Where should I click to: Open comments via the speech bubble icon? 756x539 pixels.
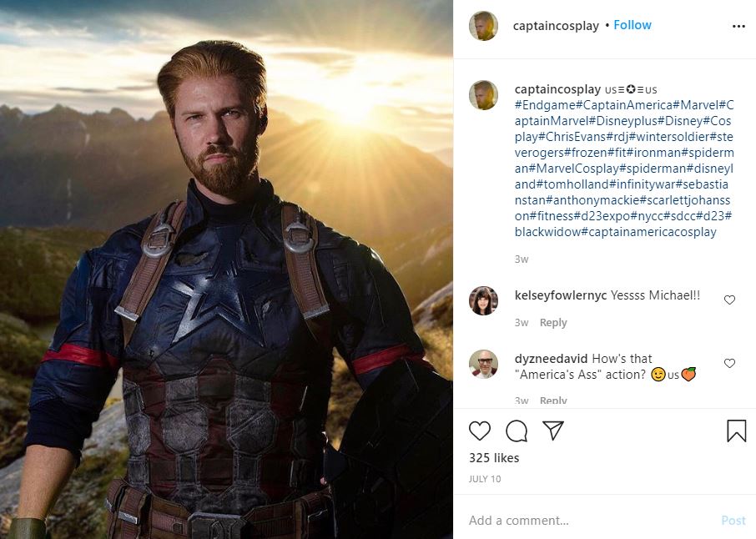[517, 431]
